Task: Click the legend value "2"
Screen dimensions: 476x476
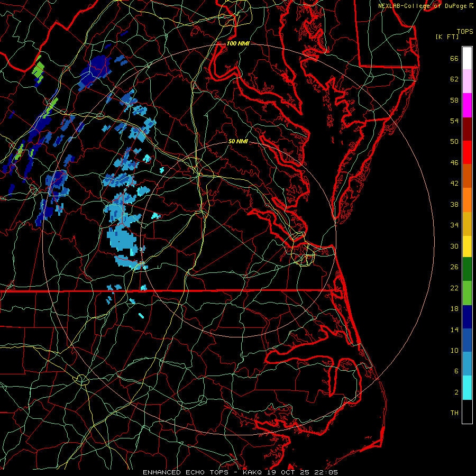Action: (x=456, y=392)
